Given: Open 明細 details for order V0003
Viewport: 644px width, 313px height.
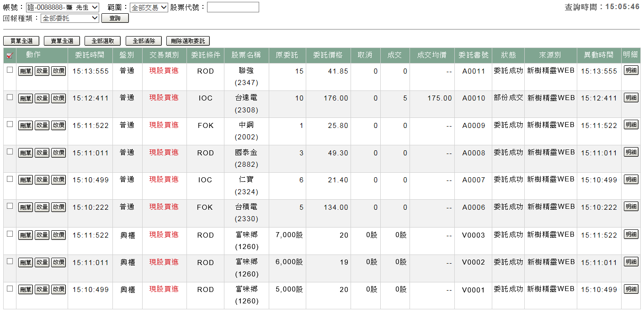Looking at the screenshot, I should tap(631, 234).
